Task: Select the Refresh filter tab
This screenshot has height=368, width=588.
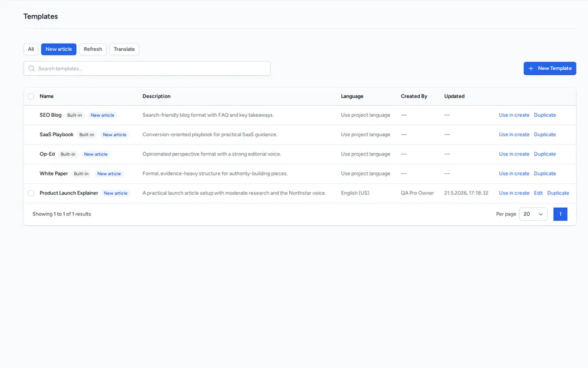Action: point(93,49)
